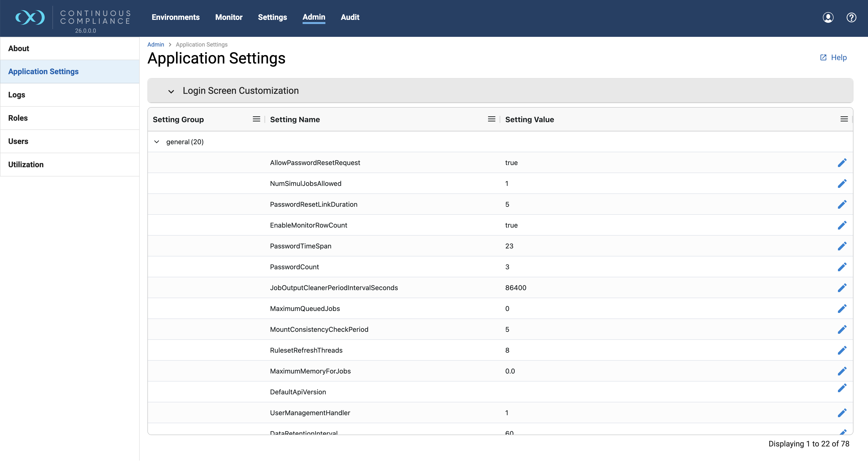Screen dimensions: 868x461
Task: Edit the DefaultApiVersion setting
Action: pyautogui.click(x=842, y=388)
